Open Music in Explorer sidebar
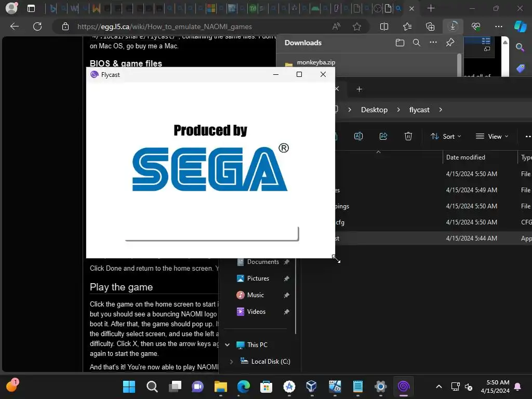532x399 pixels. [255, 295]
